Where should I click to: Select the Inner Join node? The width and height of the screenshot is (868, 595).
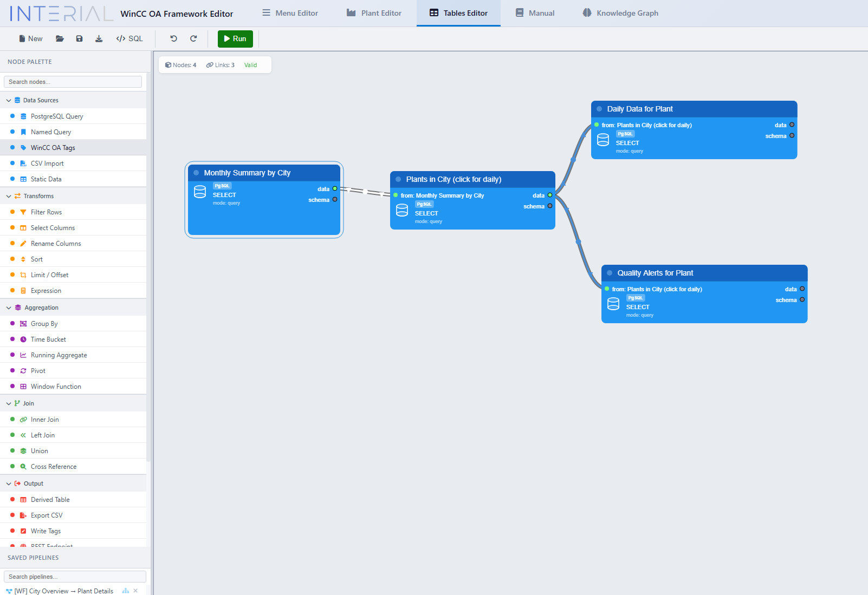coord(44,419)
